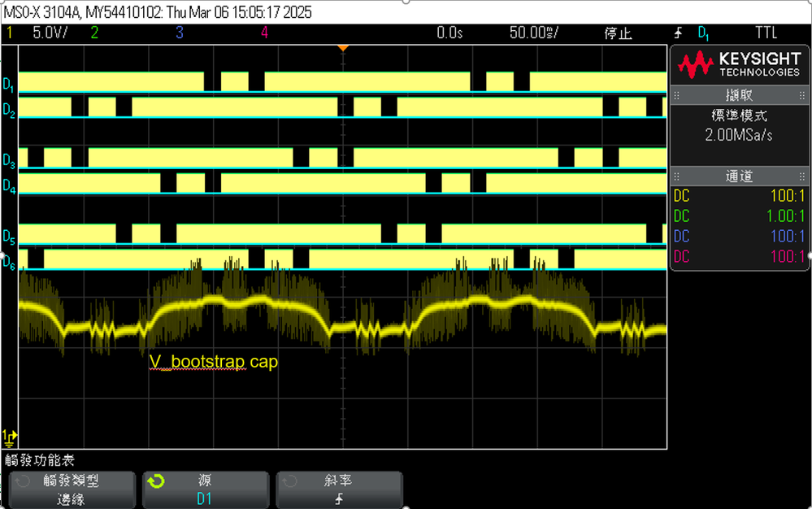Click the 觸發類型 (trigger type) softkey
This screenshot has width=812, height=509.
(72, 489)
